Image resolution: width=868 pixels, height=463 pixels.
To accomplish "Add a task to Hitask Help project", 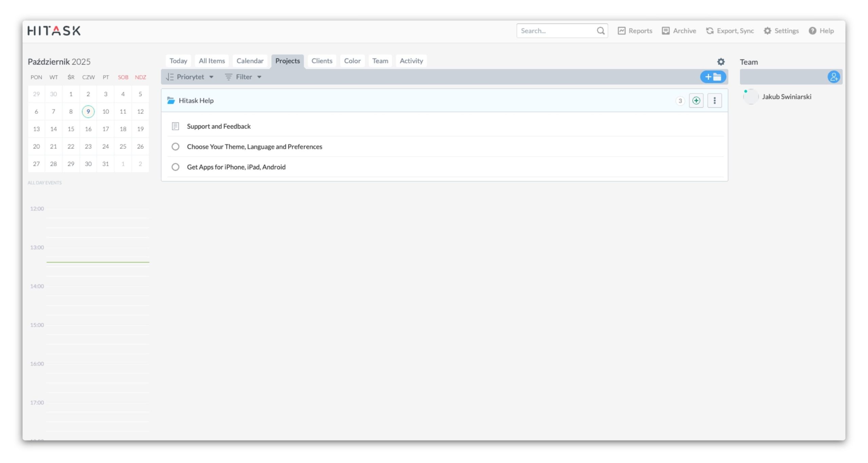I will coord(696,101).
